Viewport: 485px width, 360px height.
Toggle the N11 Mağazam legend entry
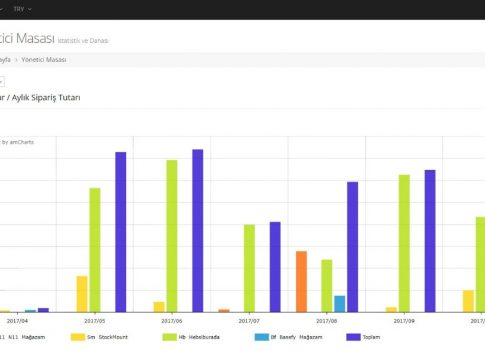22,337
